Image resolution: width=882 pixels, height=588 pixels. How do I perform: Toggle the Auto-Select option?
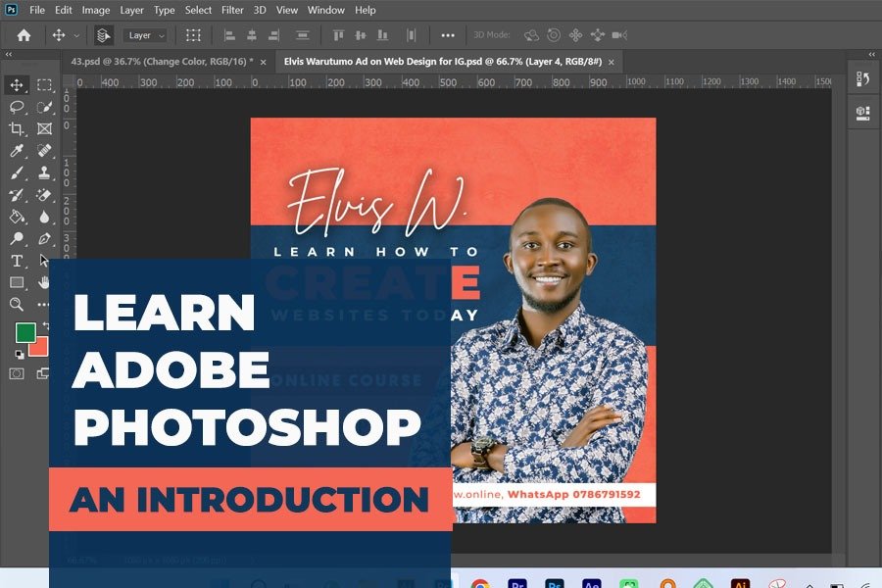[x=104, y=35]
